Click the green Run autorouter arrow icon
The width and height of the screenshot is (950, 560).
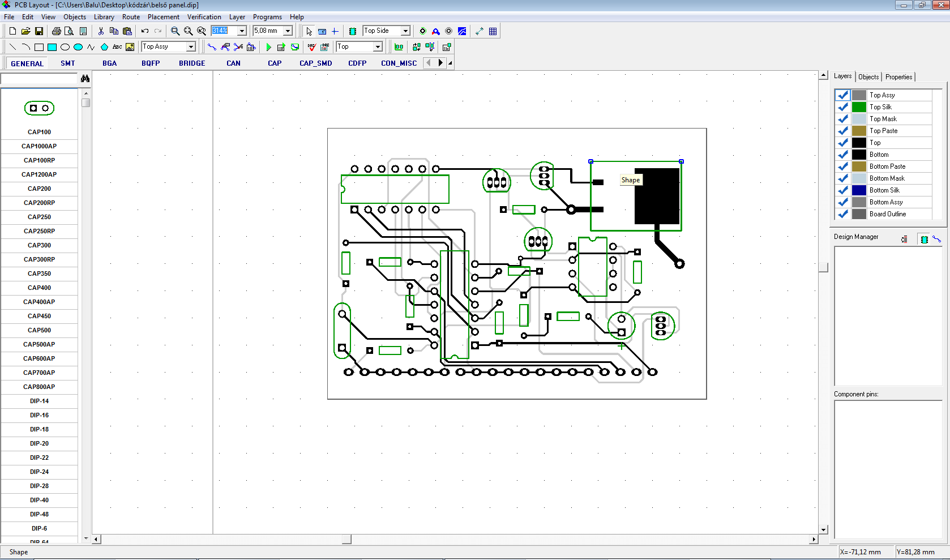[268, 47]
